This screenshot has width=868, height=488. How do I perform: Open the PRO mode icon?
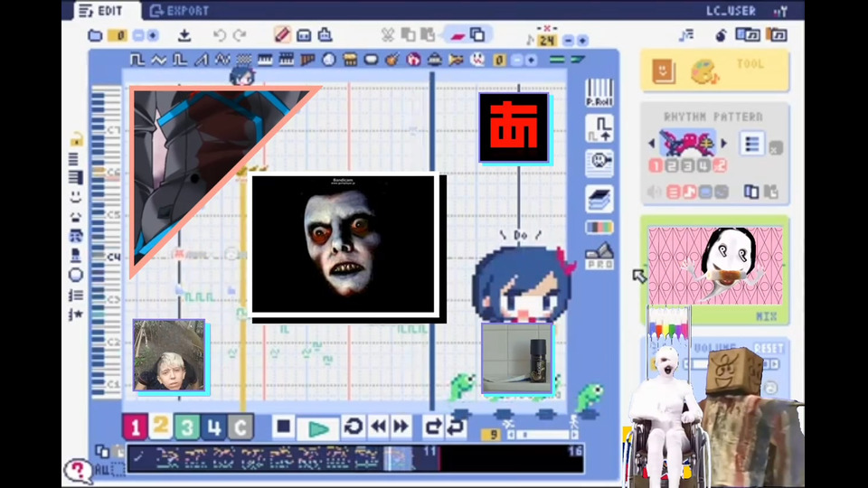[x=599, y=256]
